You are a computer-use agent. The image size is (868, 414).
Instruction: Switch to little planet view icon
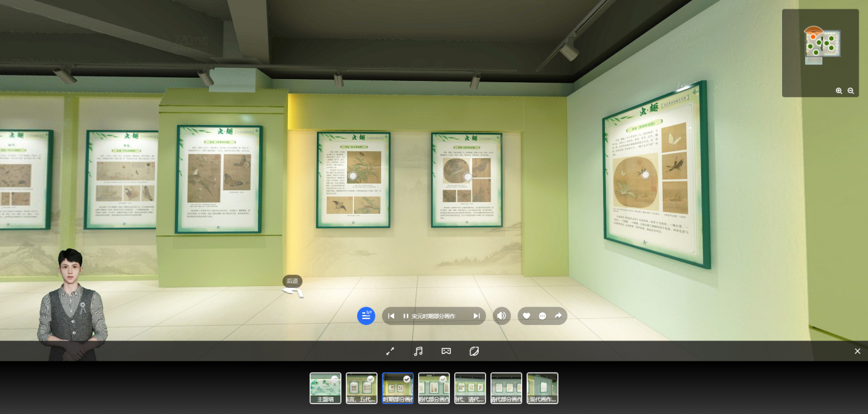tap(474, 351)
